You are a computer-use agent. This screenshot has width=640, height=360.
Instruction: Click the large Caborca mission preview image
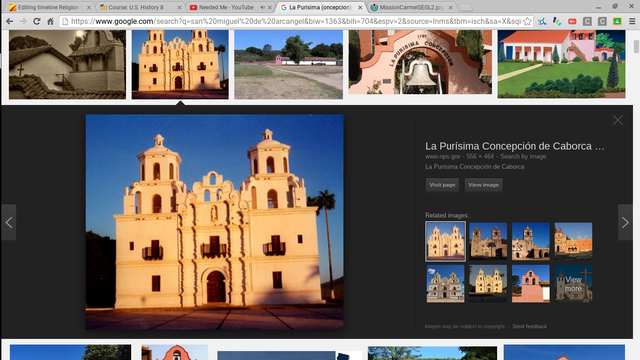214,222
